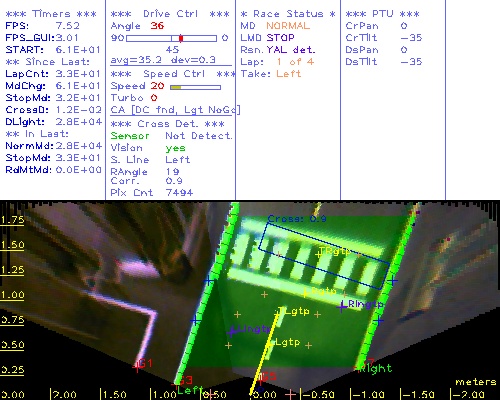Click the PTU panel header
The height and width of the screenshot is (400, 500).
coord(382,14)
